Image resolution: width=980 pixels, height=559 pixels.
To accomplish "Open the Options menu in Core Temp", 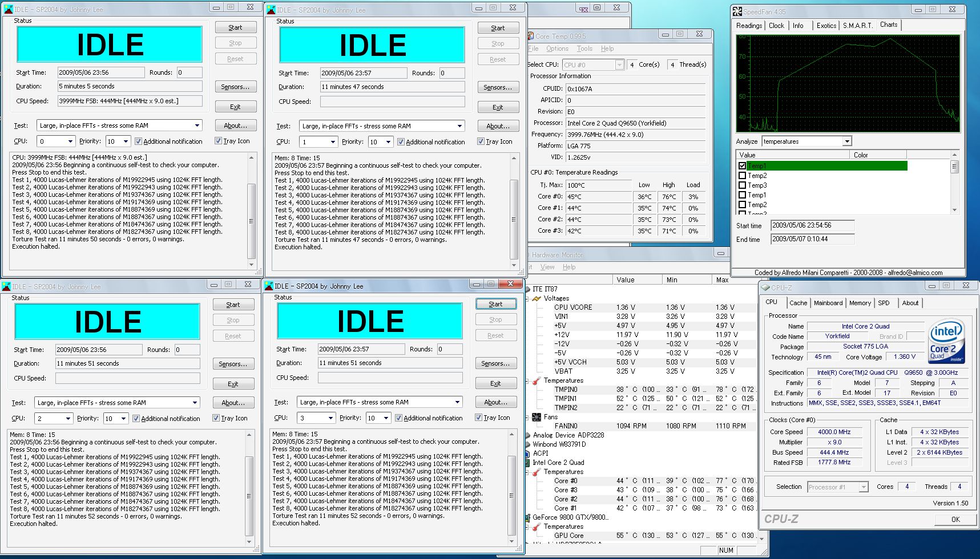I will [557, 49].
